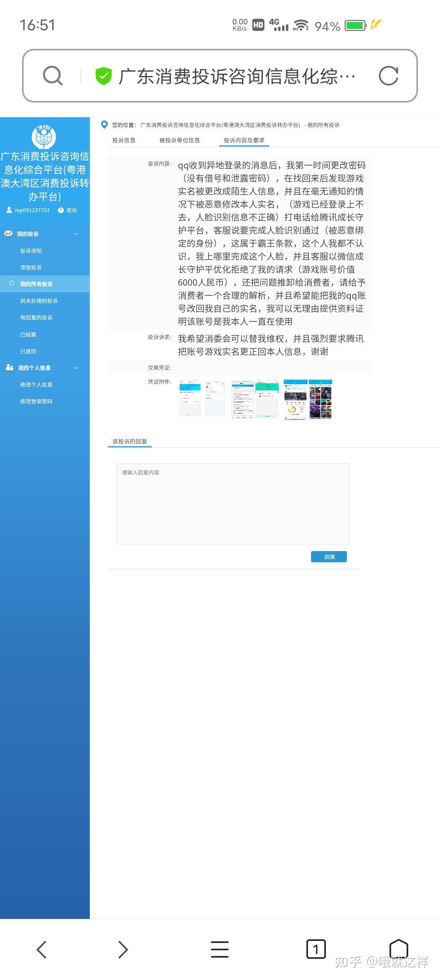Open 已退回 complaints list

28,351
